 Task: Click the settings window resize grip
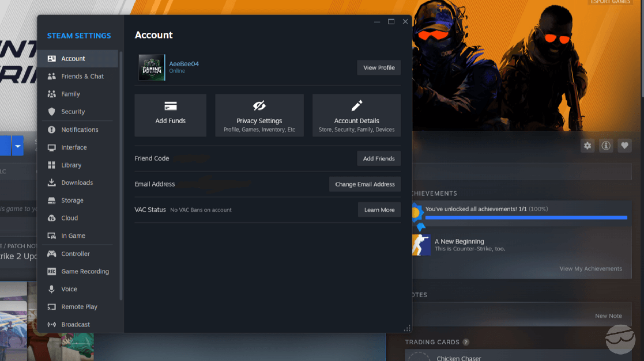pyautogui.click(x=407, y=328)
